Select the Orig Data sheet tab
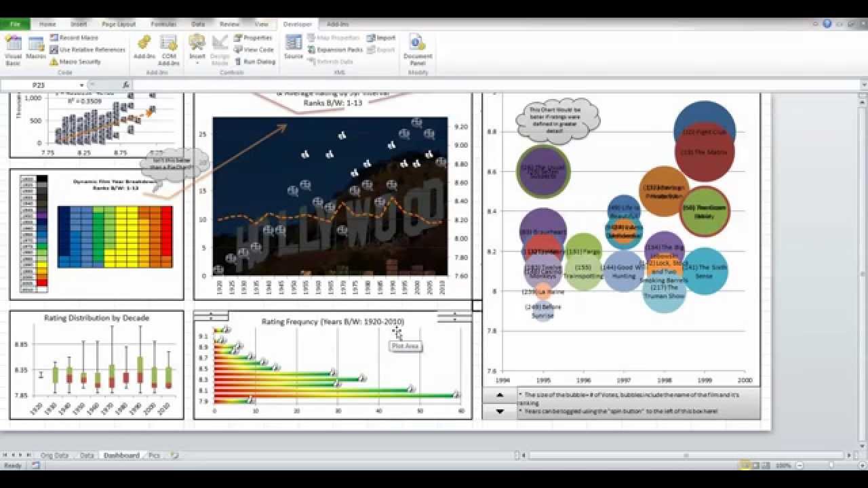The image size is (868, 488). click(55, 455)
